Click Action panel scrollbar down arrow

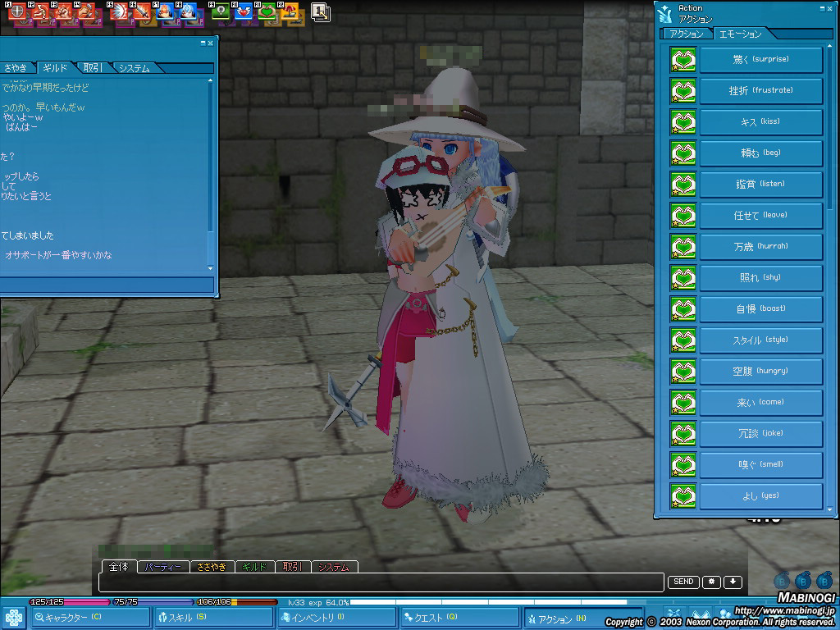830,509
